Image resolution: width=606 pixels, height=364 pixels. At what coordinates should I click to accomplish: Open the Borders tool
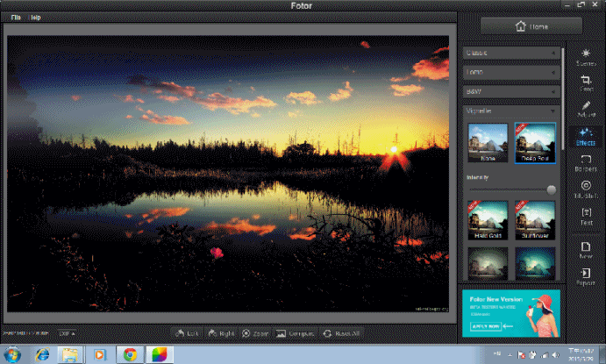tap(586, 163)
